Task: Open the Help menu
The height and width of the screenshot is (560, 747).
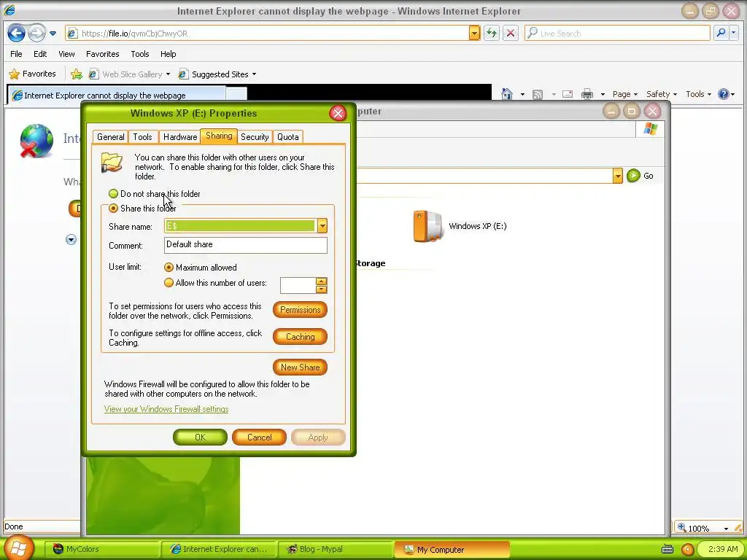Action: pyautogui.click(x=169, y=54)
